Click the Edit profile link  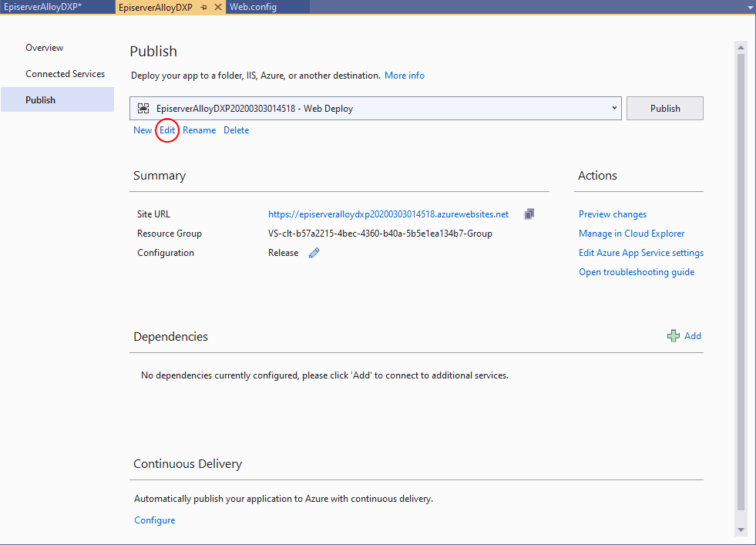(x=167, y=130)
